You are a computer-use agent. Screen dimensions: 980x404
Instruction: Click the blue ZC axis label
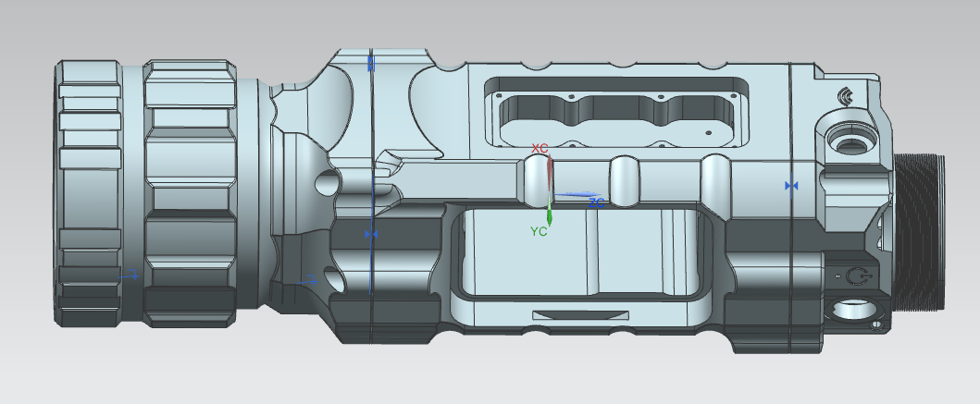coord(597,201)
